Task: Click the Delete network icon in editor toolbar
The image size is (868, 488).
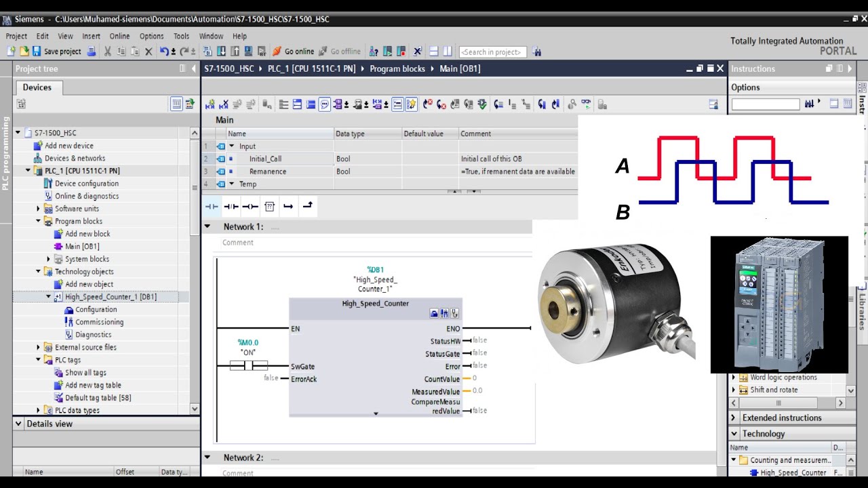Action: coord(224,104)
